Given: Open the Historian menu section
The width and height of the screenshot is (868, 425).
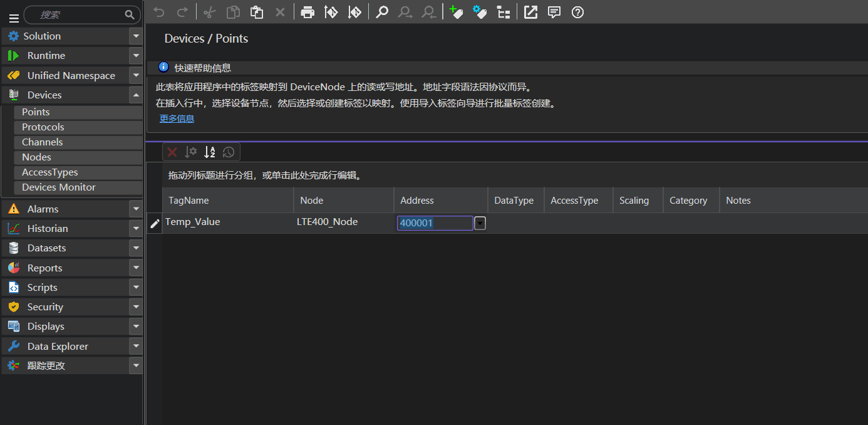Looking at the screenshot, I should pos(66,228).
